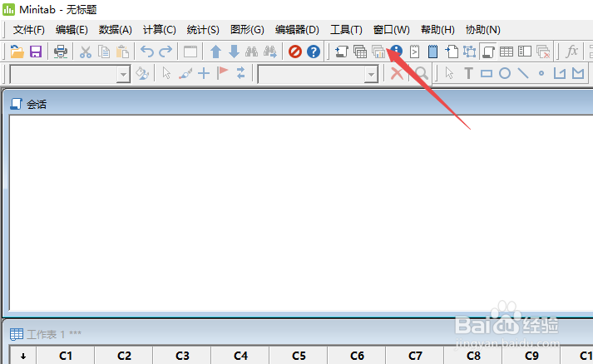Open the 工具(T) menu
Image resolution: width=593 pixels, height=364 pixels.
pyautogui.click(x=346, y=29)
